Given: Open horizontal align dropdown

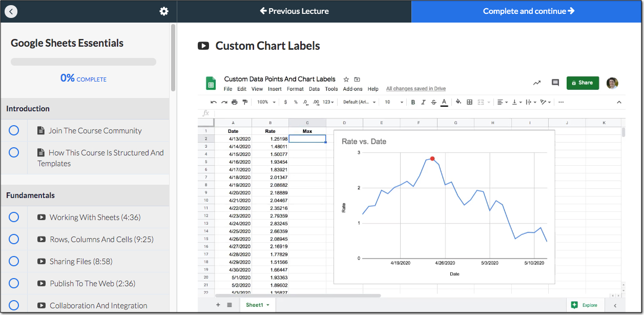Looking at the screenshot, I should [502, 102].
